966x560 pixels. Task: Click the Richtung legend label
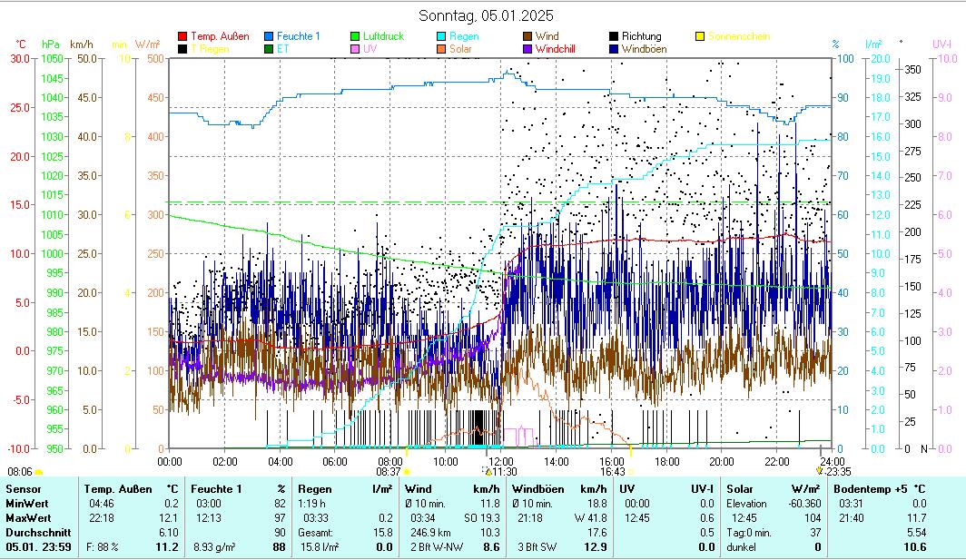(x=641, y=37)
